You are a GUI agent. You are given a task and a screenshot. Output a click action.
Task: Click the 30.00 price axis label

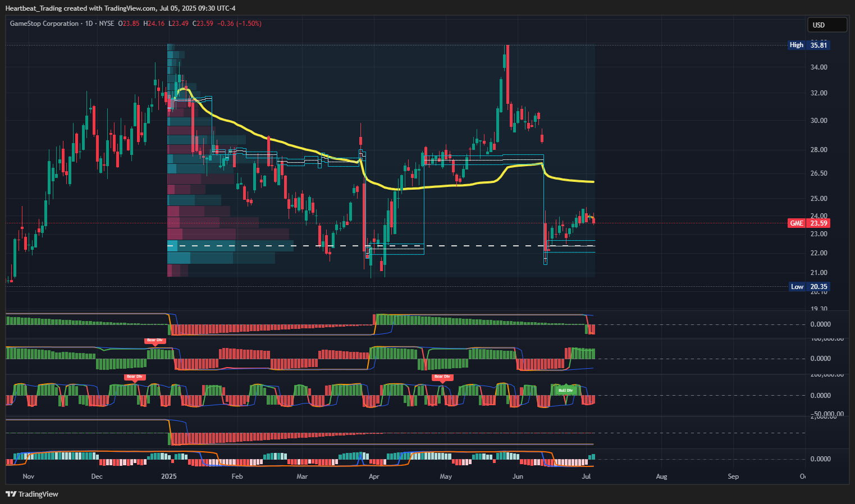[x=819, y=121]
